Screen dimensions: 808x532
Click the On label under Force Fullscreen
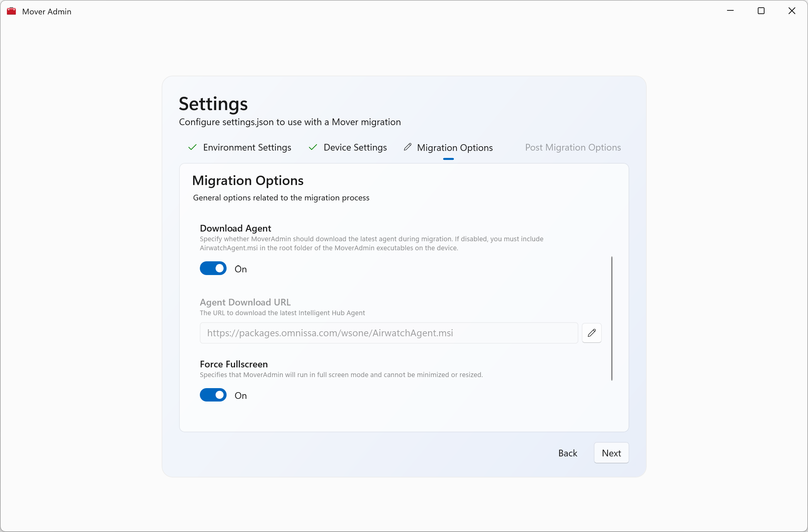tap(241, 395)
